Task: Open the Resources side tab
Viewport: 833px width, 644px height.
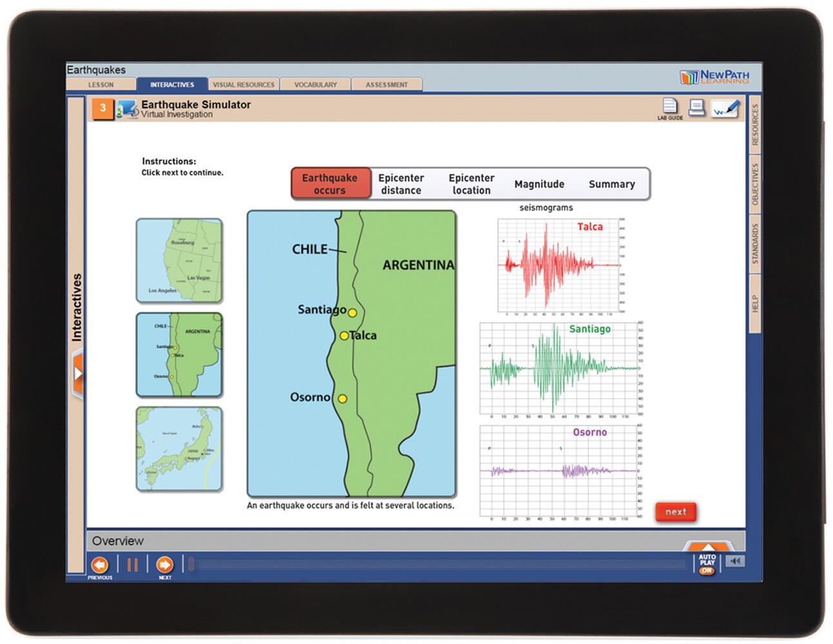Action: [755, 124]
